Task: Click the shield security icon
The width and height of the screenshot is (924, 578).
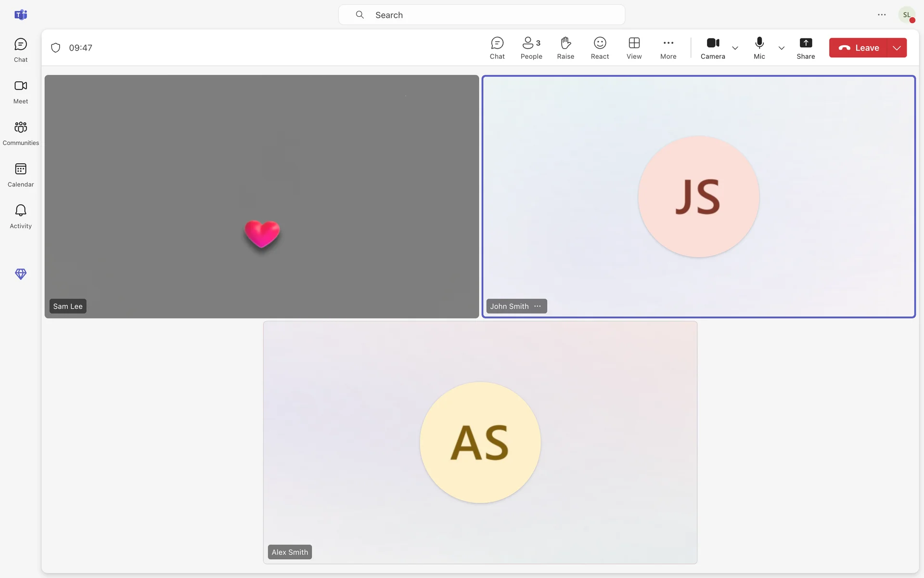Action: click(56, 48)
